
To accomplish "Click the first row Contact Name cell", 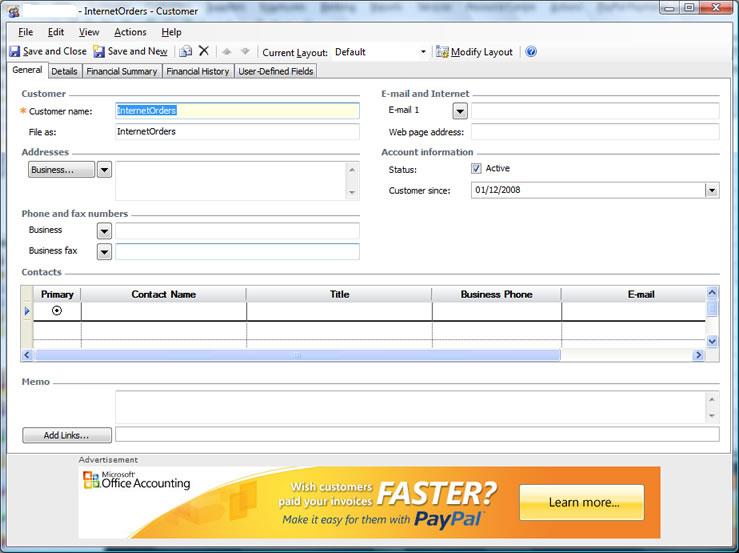I will (x=164, y=311).
